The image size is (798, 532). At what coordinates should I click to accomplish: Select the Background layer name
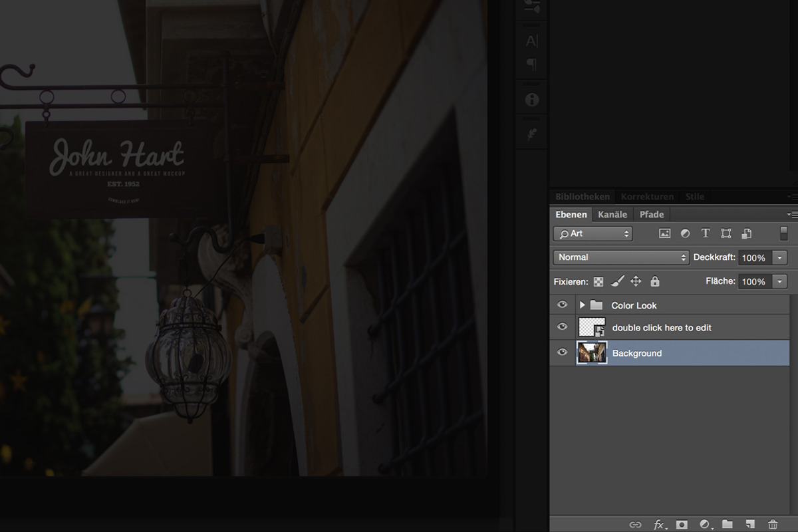[637, 353]
